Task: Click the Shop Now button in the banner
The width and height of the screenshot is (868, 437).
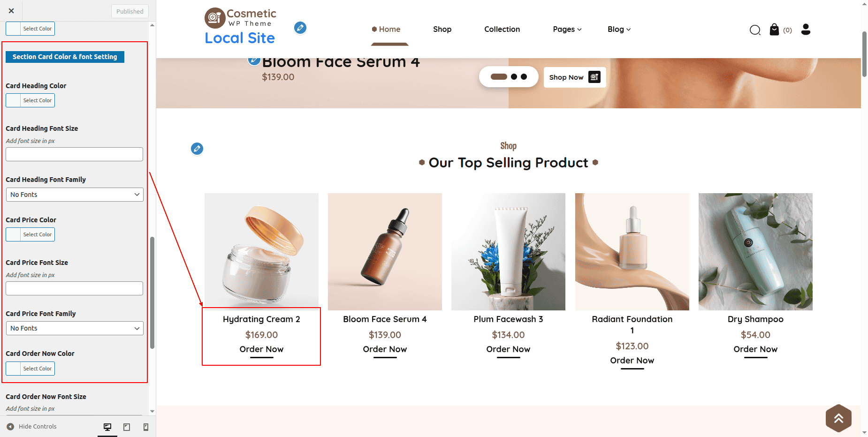Action: tap(574, 77)
